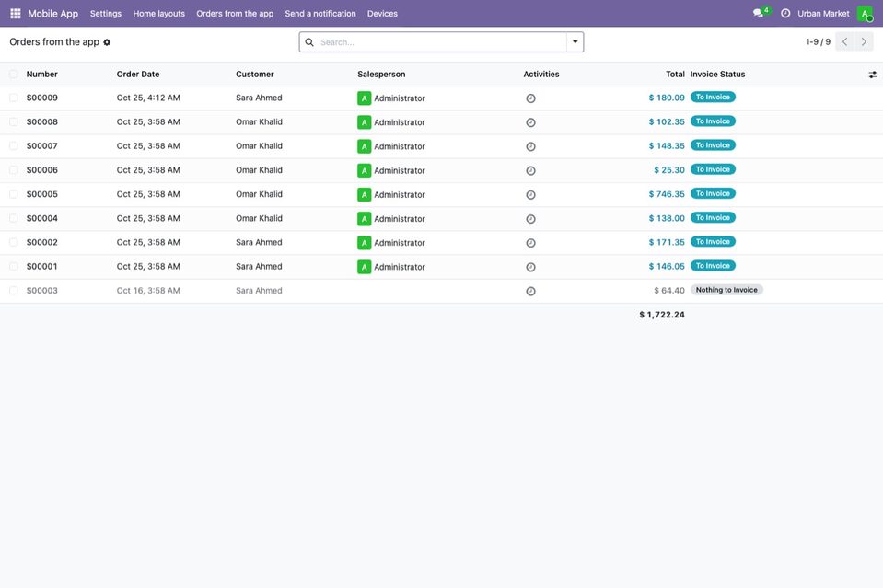Select checkbox for order S00006

click(x=14, y=170)
